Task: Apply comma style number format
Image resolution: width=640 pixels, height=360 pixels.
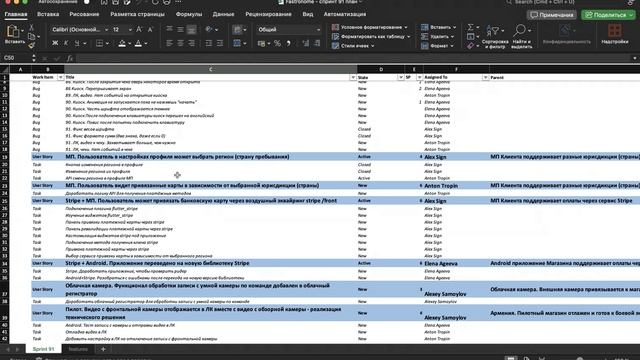Action: tap(289, 43)
